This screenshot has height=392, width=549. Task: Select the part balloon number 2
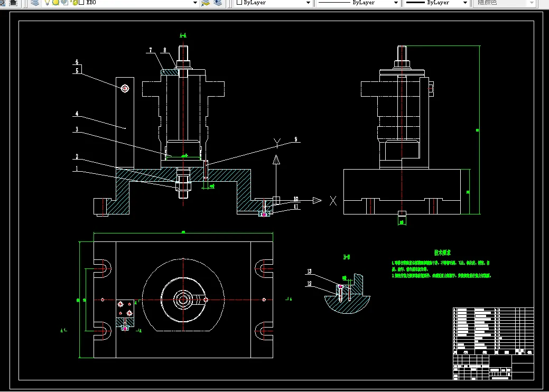pos(77,156)
